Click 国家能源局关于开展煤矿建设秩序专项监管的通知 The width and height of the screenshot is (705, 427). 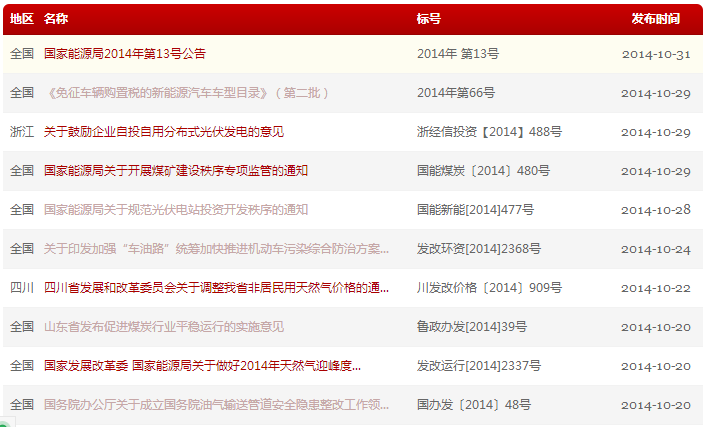click(176, 170)
